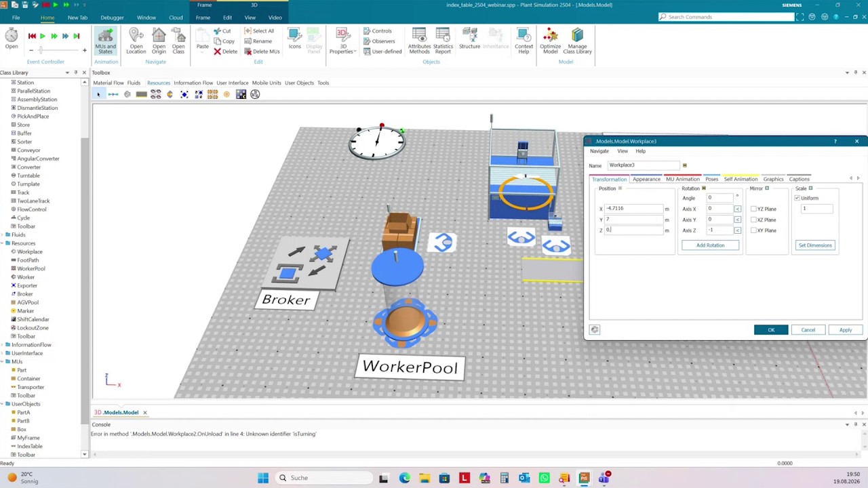Image resolution: width=868 pixels, height=488 pixels.
Task: Enable the YZ Plane mirror checkbox
Action: [x=753, y=209]
